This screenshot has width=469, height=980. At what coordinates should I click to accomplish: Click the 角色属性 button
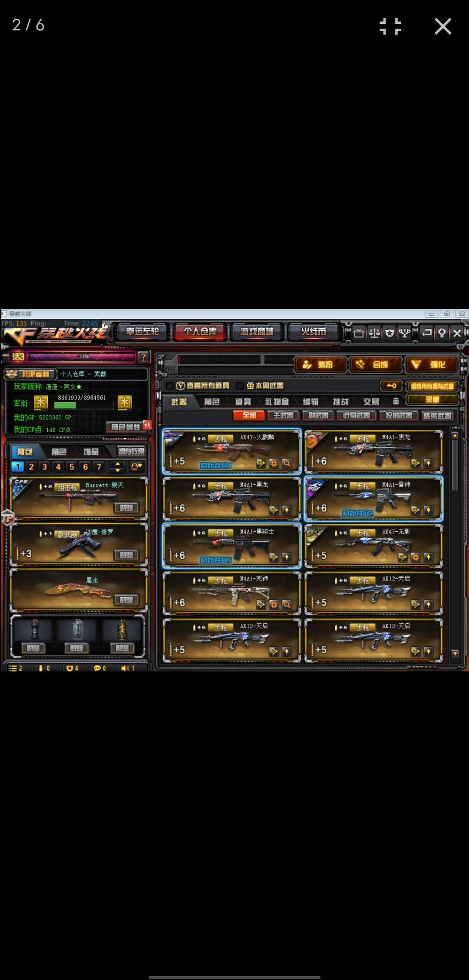pyautogui.click(x=125, y=427)
